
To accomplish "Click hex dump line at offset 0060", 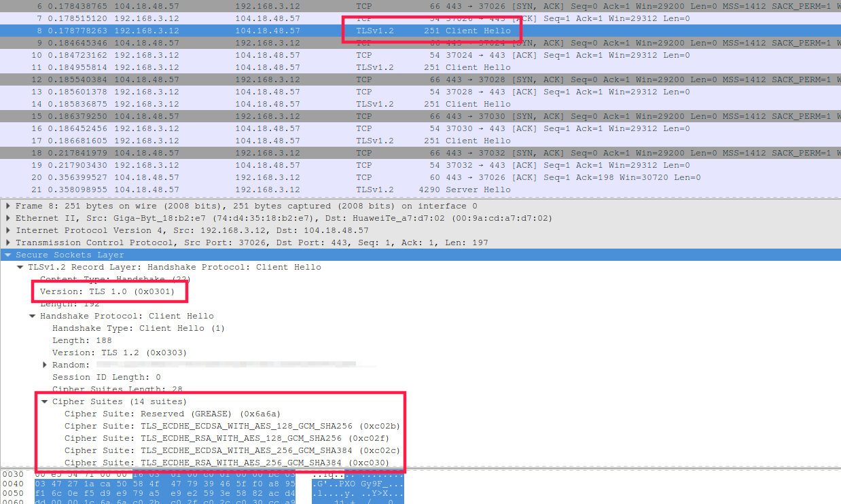I will (x=202, y=501).
